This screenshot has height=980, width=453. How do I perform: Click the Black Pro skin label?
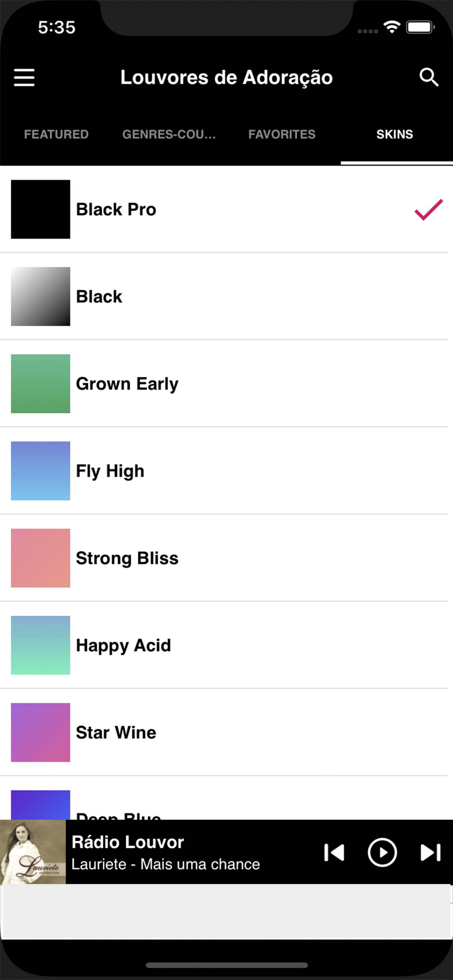coord(116,210)
